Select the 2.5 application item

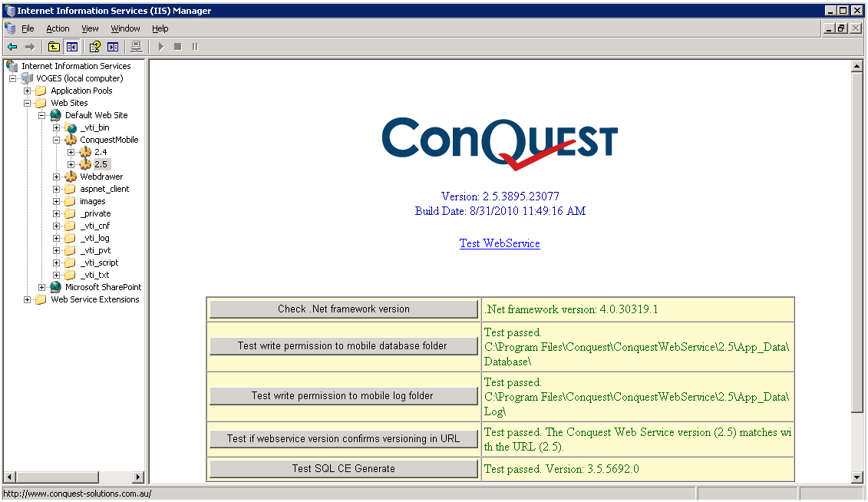[101, 164]
